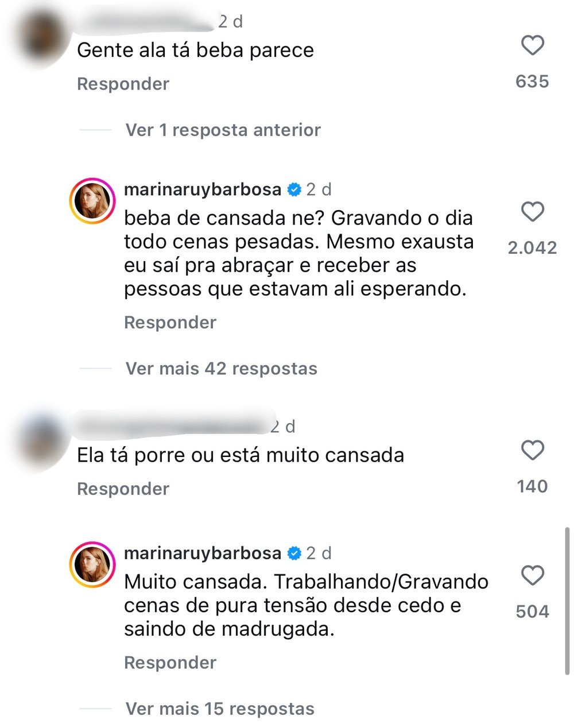Viewport: 574px width, 728px height.
Task: Click 'Responder' under the 'Gente ala tá beba' comment
Action: point(123,83)
